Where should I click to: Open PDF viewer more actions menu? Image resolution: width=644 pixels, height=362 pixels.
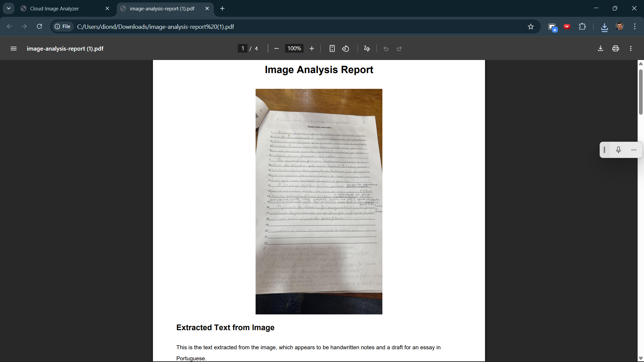[631, 49]
